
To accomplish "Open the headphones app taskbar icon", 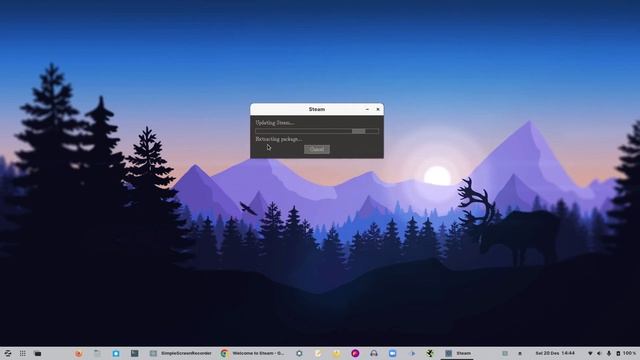I will (373, 353).
